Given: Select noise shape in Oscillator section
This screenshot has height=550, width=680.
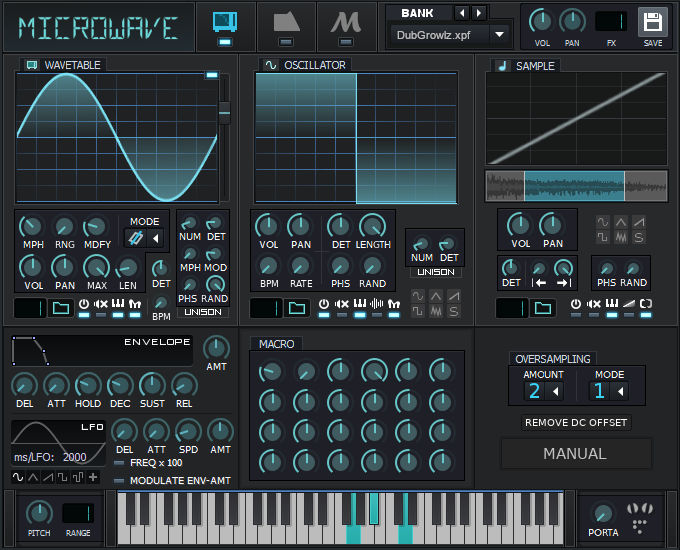Looking at the screenshot, I should [x=436, y=311].
